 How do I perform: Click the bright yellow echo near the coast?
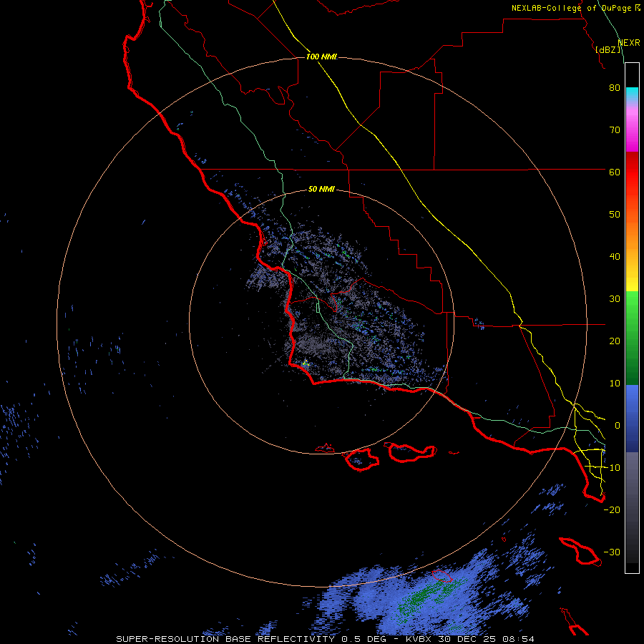[x=305, y=363]
